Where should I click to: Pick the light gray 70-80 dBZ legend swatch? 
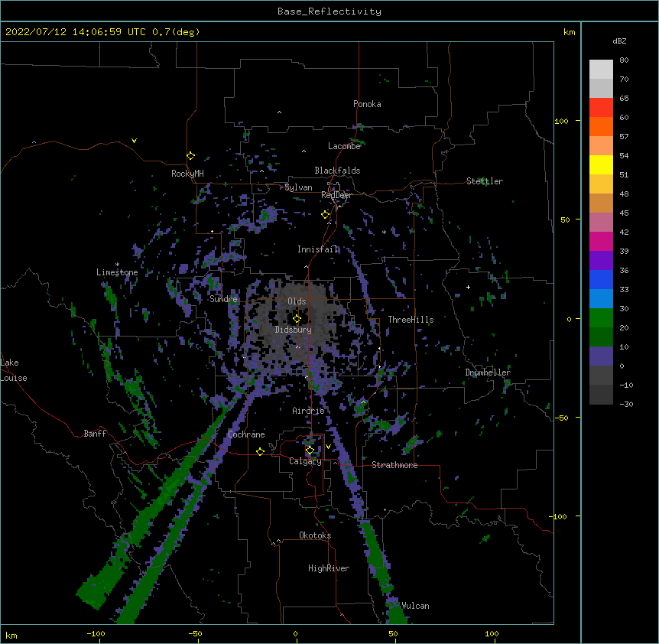(x=601, y=69)
